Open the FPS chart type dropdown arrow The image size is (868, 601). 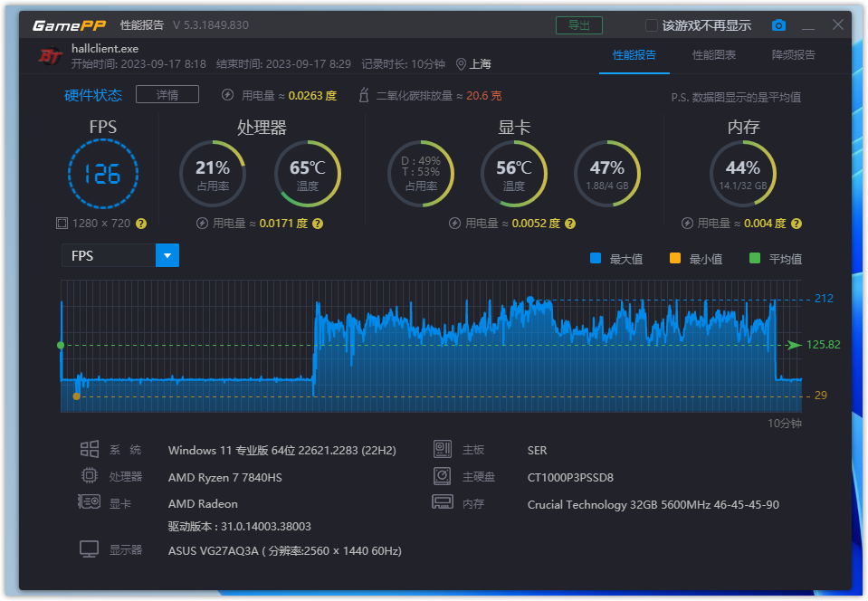(167, 255)
